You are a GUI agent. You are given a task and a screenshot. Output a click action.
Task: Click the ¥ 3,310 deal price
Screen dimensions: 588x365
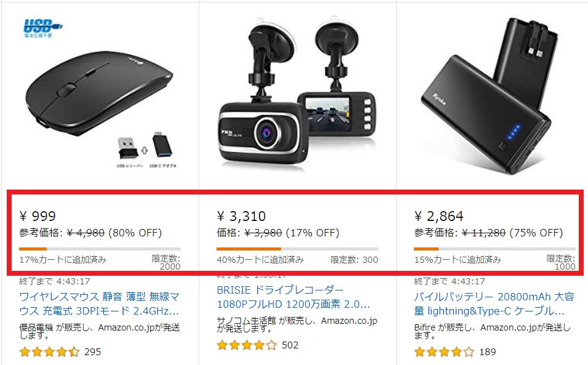tap(241, 216)
